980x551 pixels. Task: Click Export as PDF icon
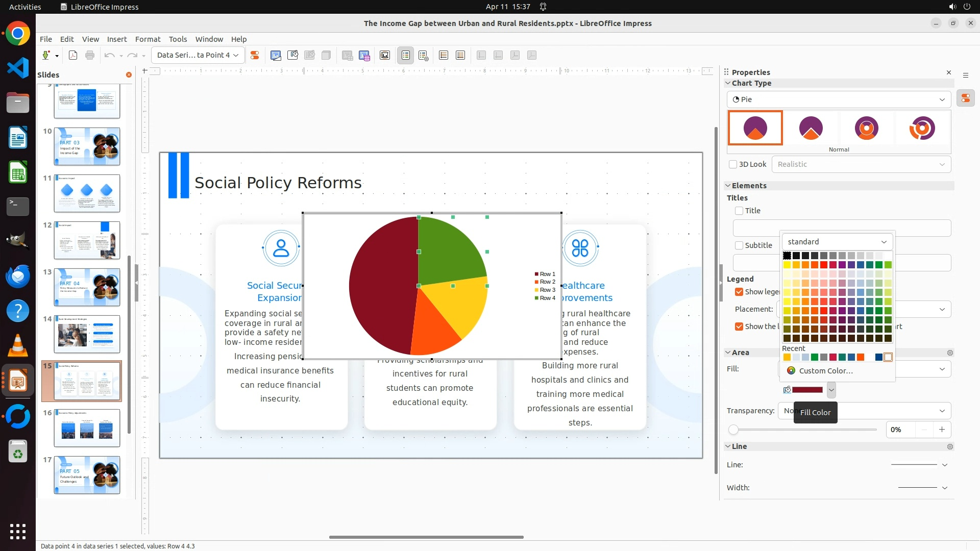point(73,55)
